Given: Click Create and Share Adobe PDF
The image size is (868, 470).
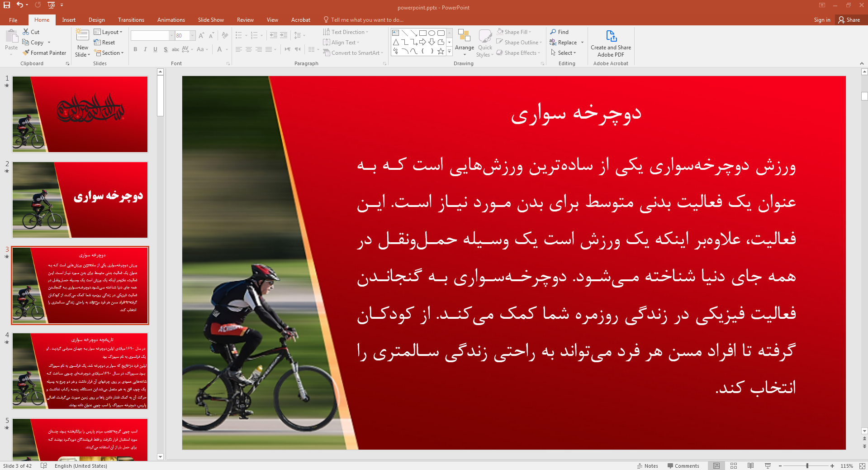Looking at the screenshot, I should pyautogui.click(x=611, y=44).
